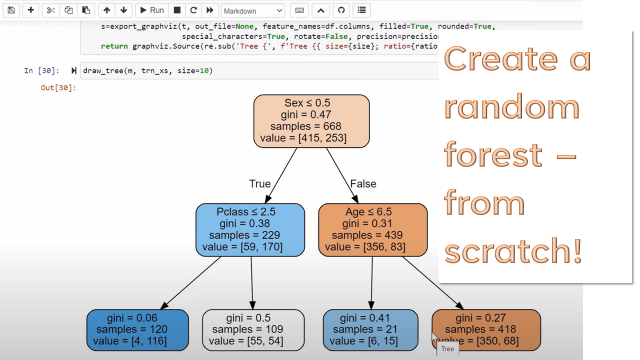
Task: Click the GitHub icon in toolbar
Action: [x=341, y=10]
